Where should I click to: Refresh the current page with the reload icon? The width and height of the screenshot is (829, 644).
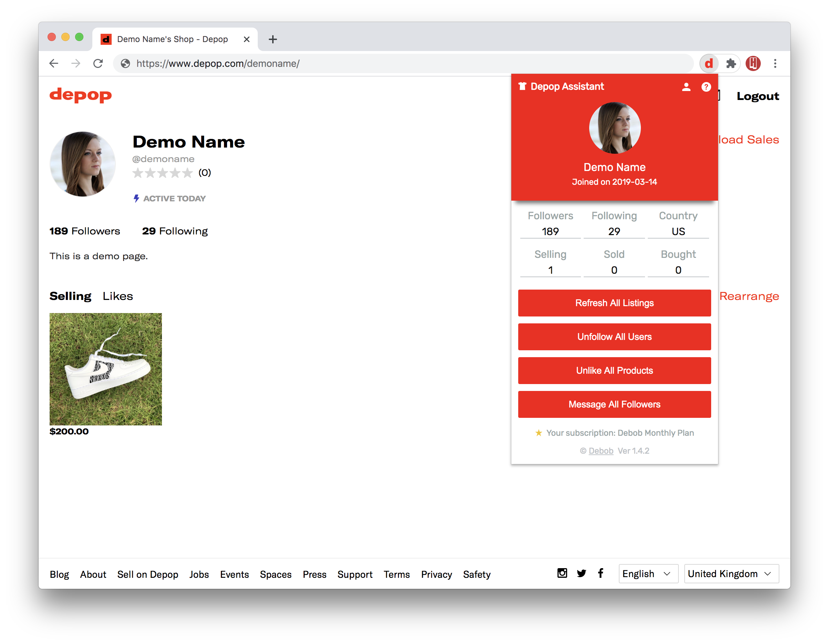pos(98,63)
